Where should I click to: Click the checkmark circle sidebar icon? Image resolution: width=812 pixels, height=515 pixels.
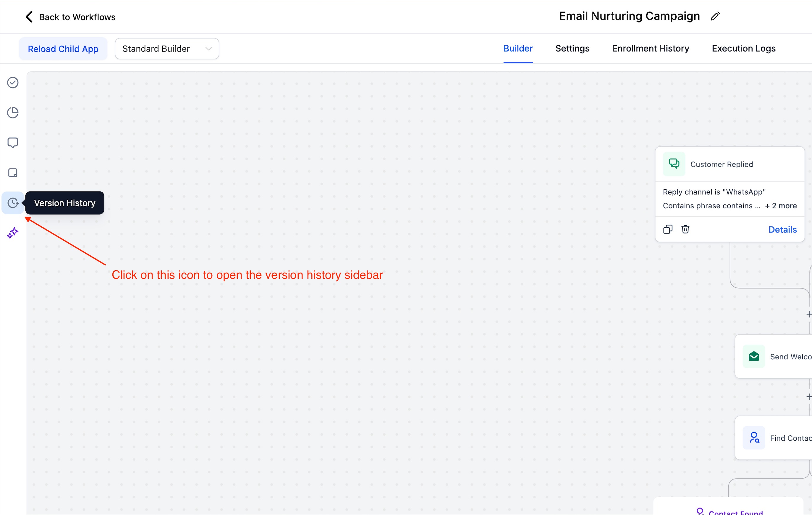coord(13,83)
